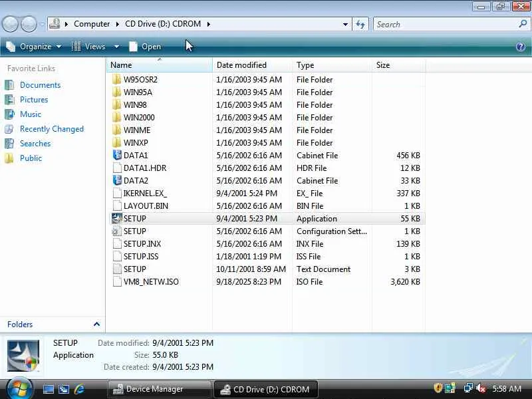Select the SETUP configuration settings gear icon
This screenshot has width=532, height=399.
[117, 231]
